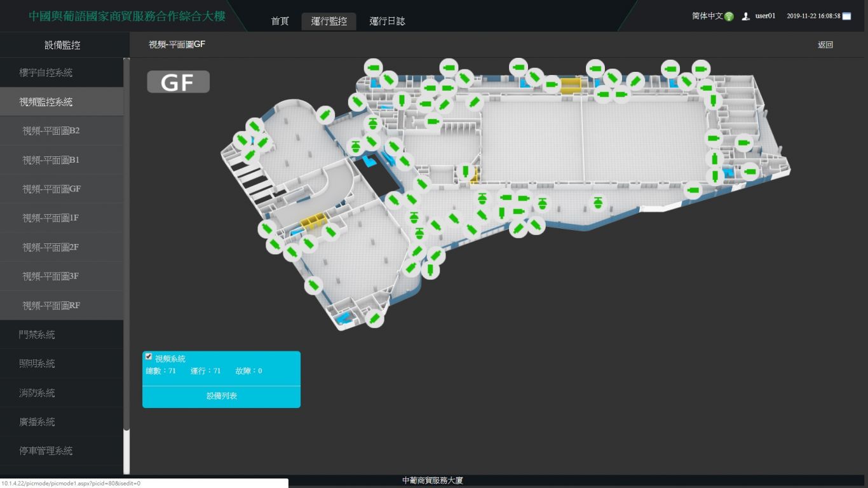This screenshot has height=488, width=868.
Task: Select the lone camera on the curved wing's upper wall
Action: tap(325, 115)
